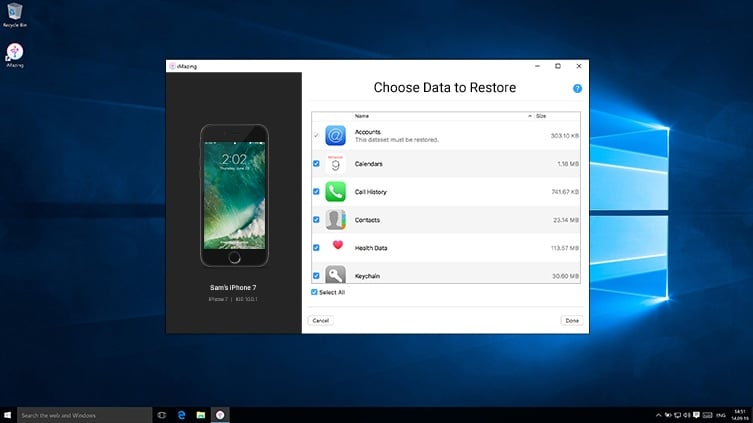This screenshot has height=423, width=753.
Task: Click the Done button
Action: pyautogui.click(x=572, y=320)
